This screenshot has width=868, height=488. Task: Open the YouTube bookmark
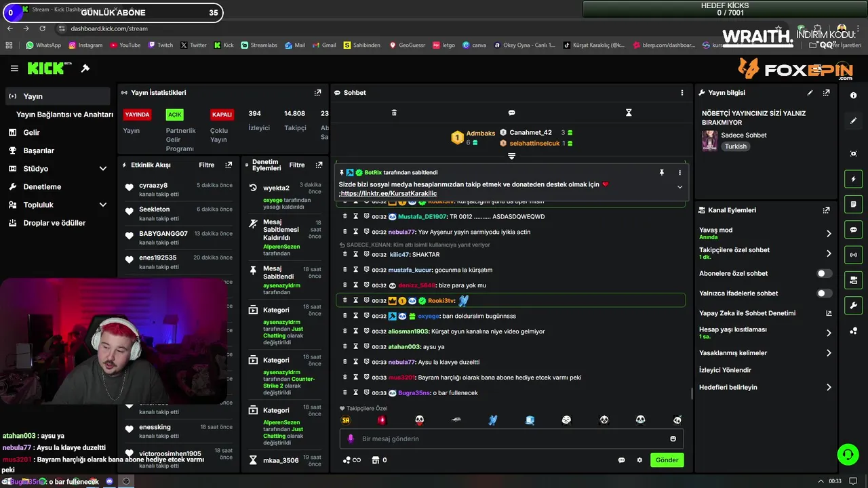tap(124, 45)
